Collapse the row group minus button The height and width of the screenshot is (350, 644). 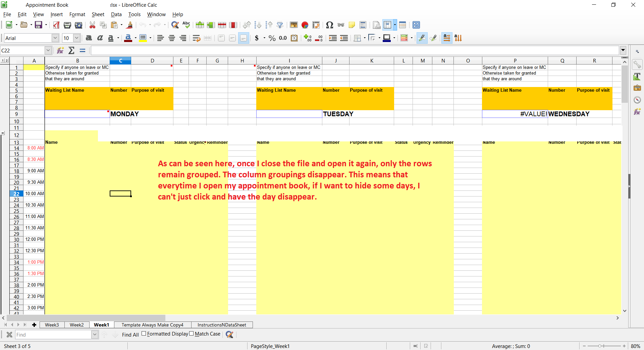(3, 133)
